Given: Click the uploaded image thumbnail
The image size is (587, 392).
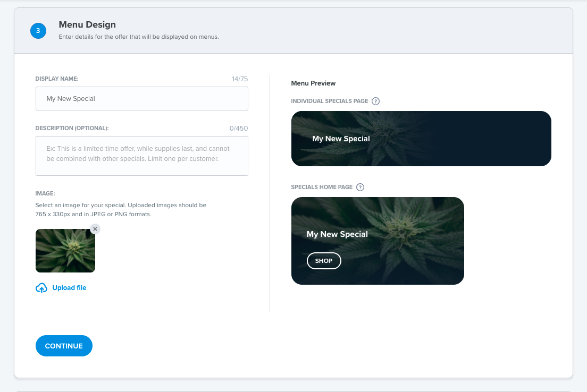Looking at the screenshot, I should pyautogui.click(x=65, y=251).
